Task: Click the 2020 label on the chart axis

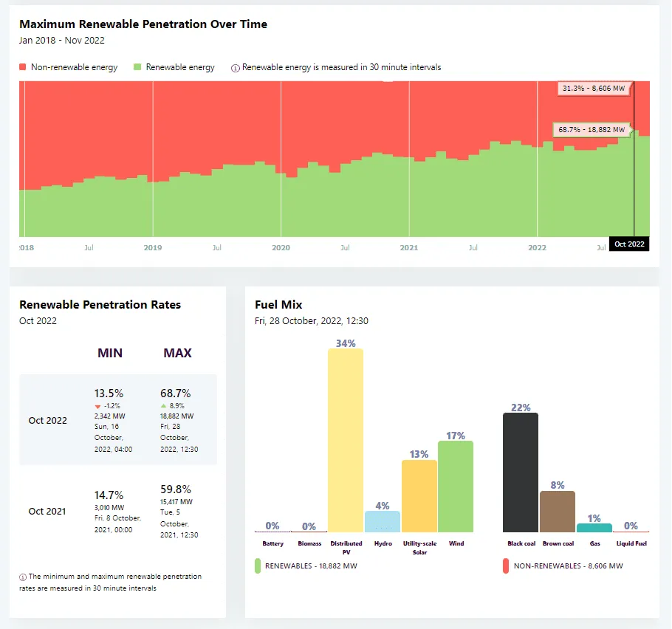Action: tap(281, 247)
